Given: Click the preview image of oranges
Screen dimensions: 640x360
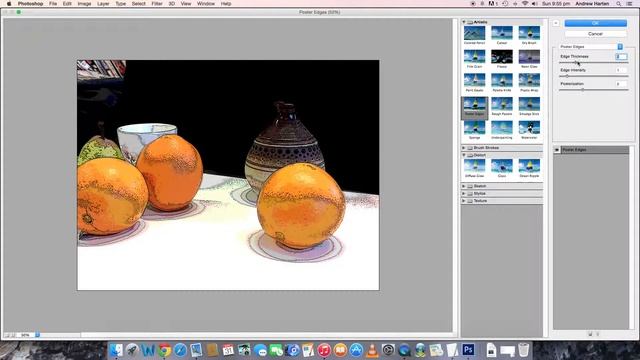Looking at the screenshot, I should pos(228,175).
